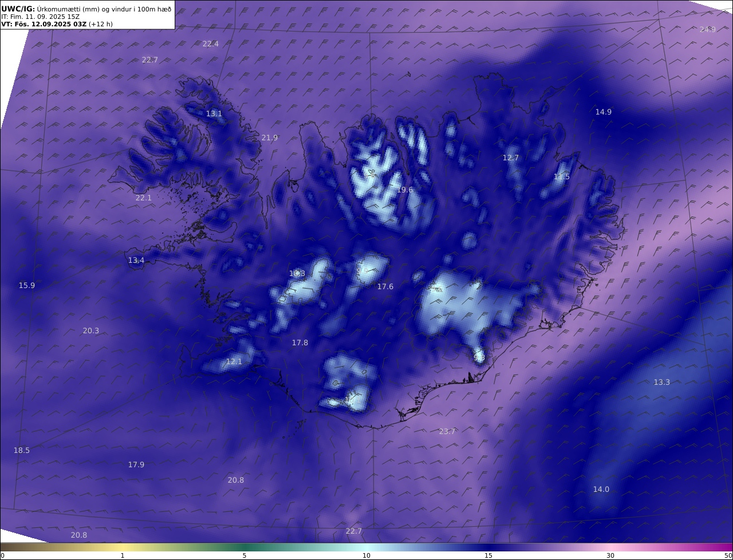Click the colorbar tick label 30
Image resolution: width=733 pixels, height=560 pixels.
click(610, 555)
